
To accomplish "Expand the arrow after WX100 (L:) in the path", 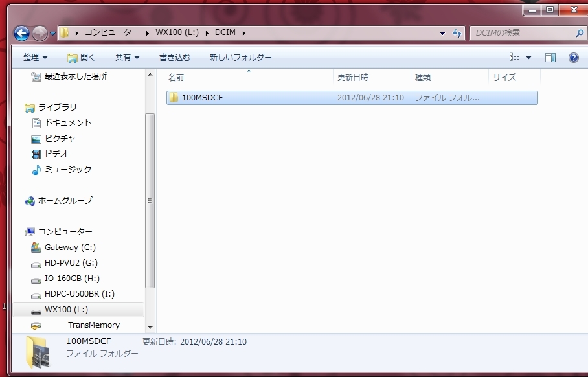I will point(207,33).
